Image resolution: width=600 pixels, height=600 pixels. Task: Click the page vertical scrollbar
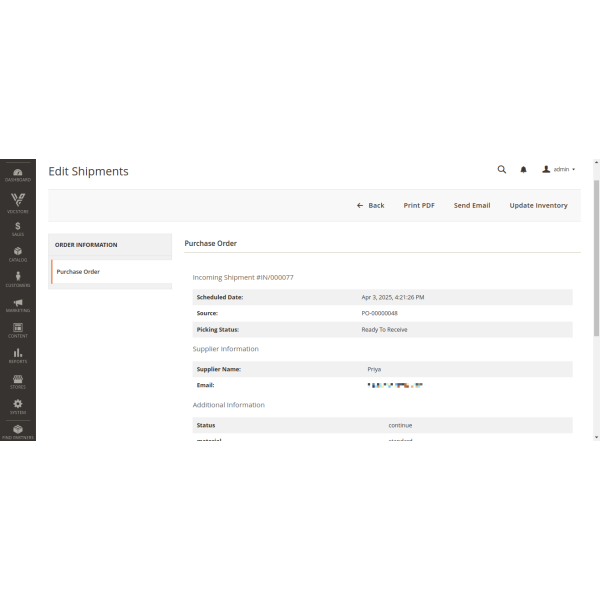tap(596, 260)
